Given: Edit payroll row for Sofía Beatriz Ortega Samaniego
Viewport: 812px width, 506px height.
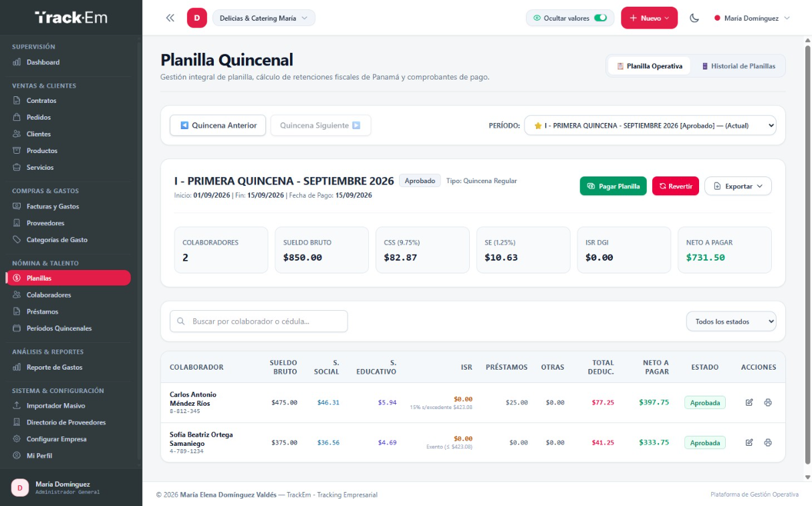Looking at the screenshot, I should (x=749, y=442).
